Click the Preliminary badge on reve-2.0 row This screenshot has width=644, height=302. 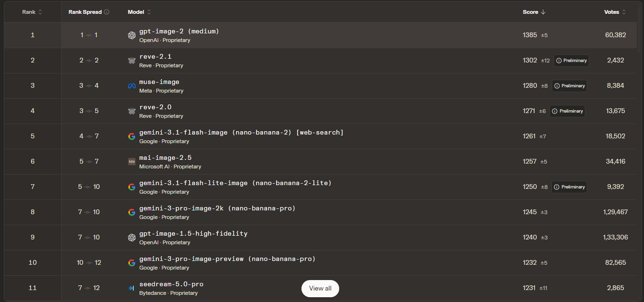coord(567,111)
